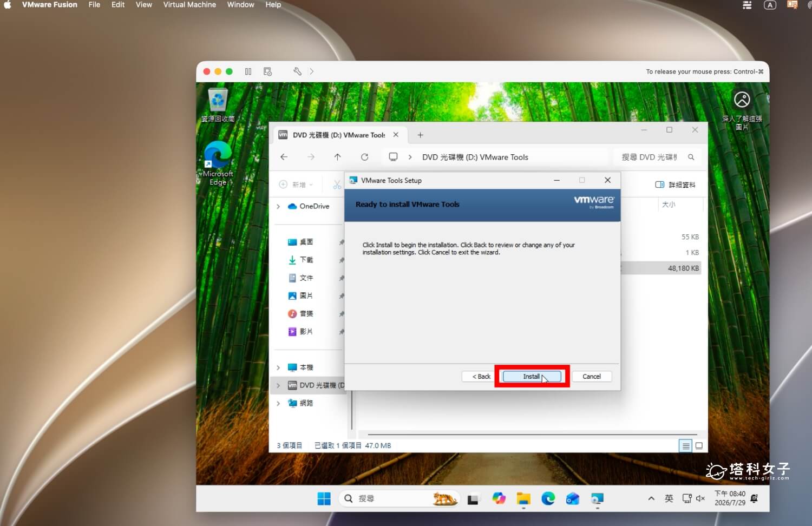Go forward in File Explorer
Viewport: 812px width, 526px height.
pos(311,157)
